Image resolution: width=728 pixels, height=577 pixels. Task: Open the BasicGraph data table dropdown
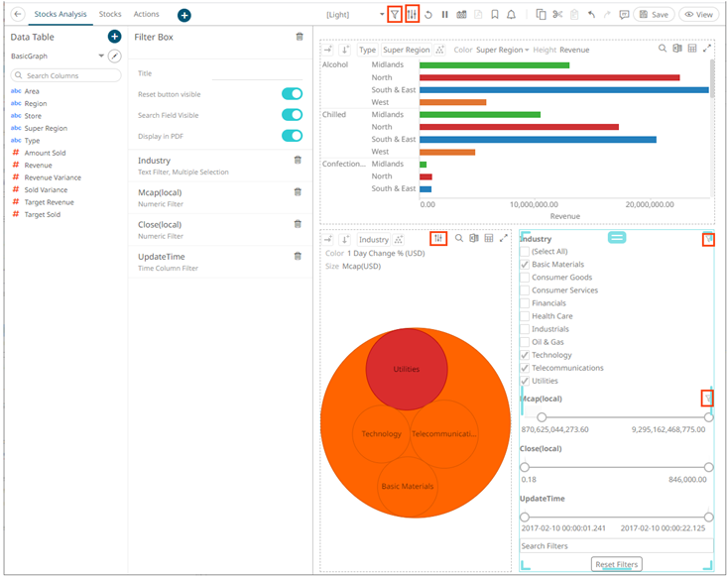coord(101,57)
